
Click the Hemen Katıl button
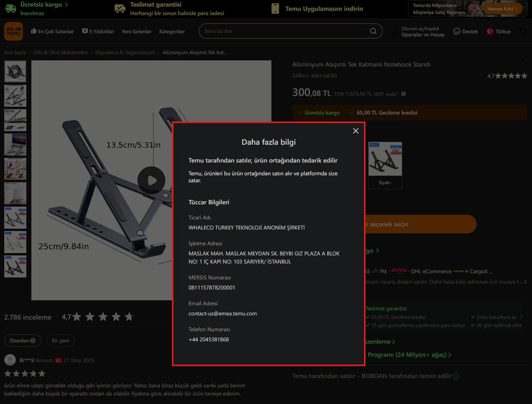click(x=503, y=8)
